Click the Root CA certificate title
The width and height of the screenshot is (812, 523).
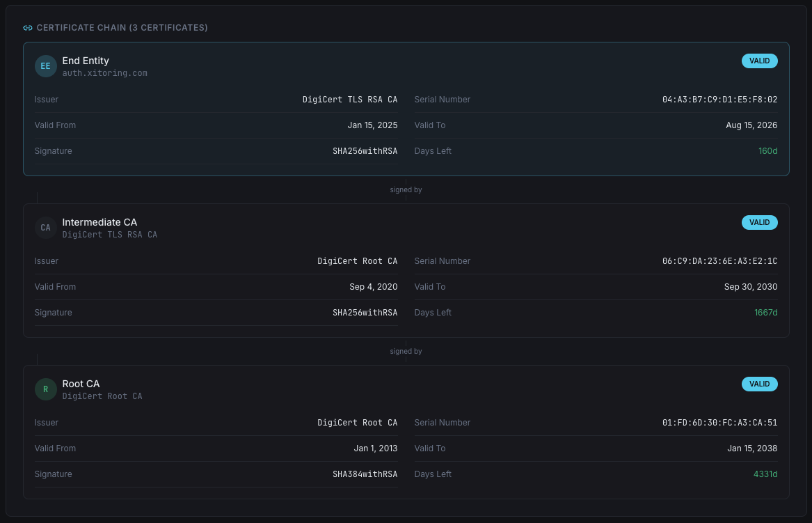(x=81, y=384)
